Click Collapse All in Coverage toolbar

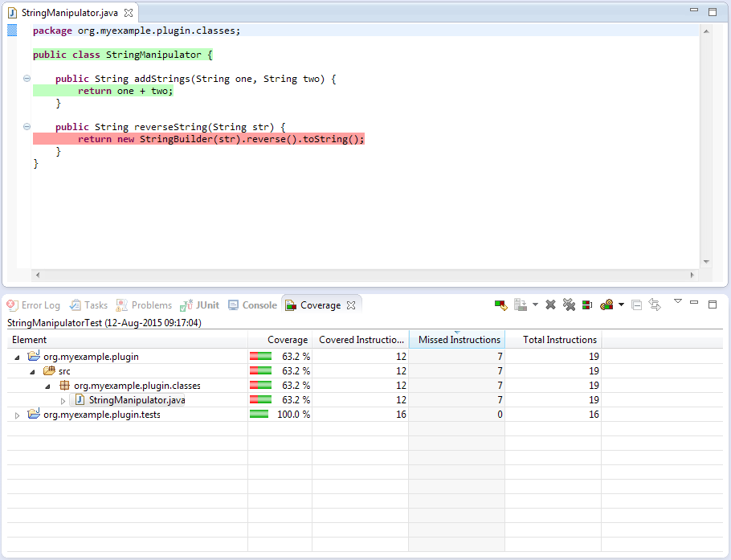[x=636, y=305]
